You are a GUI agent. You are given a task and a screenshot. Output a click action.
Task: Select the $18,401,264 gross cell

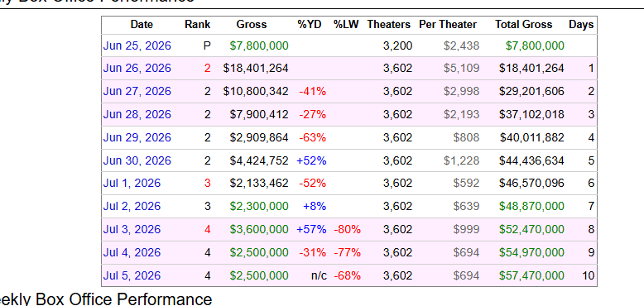(256, 68)
